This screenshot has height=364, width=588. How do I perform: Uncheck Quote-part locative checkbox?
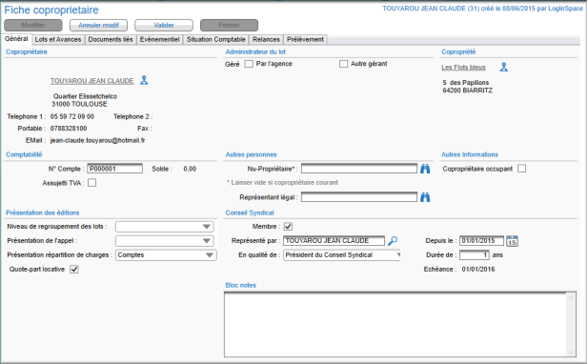[x=74, y=269]
